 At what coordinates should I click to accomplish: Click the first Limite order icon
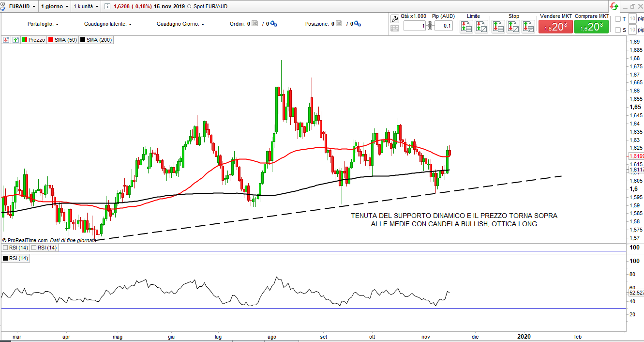coord(466,27)
